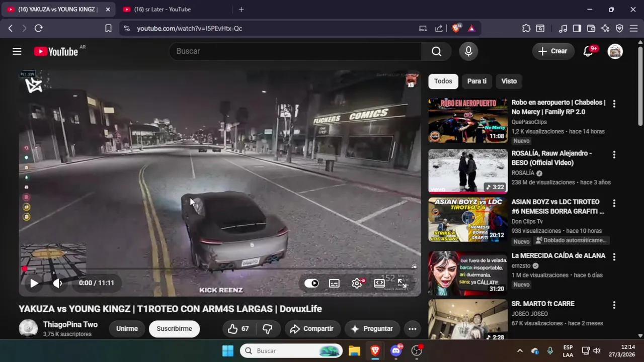Open the browser extensions puzzle icon
Screen dimensions: 644x362
point(526,29)
